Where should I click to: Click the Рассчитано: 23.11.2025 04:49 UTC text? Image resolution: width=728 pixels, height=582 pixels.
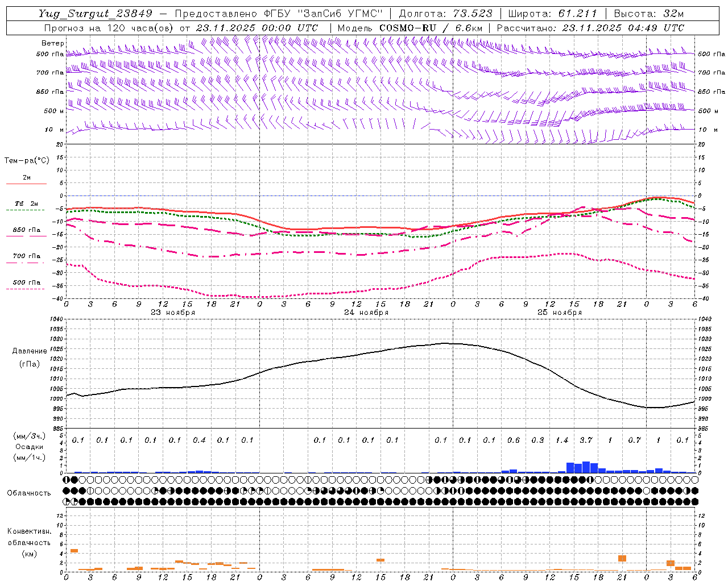[590, 28]
